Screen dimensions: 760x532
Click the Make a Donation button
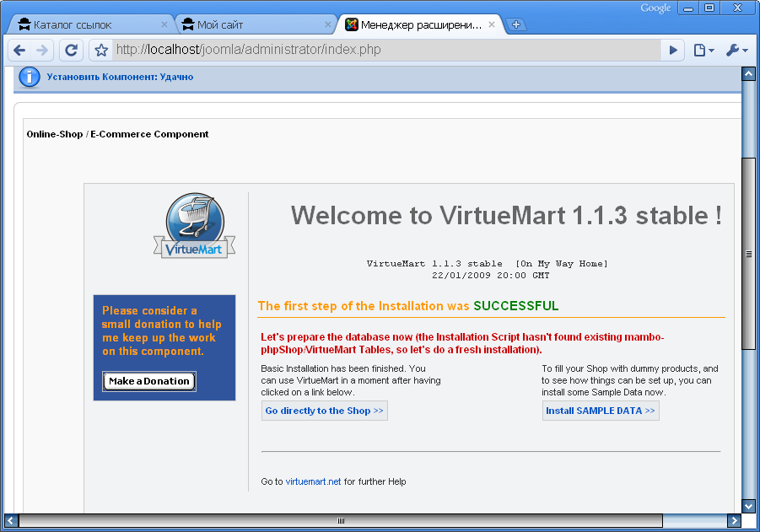click(149, 381)
